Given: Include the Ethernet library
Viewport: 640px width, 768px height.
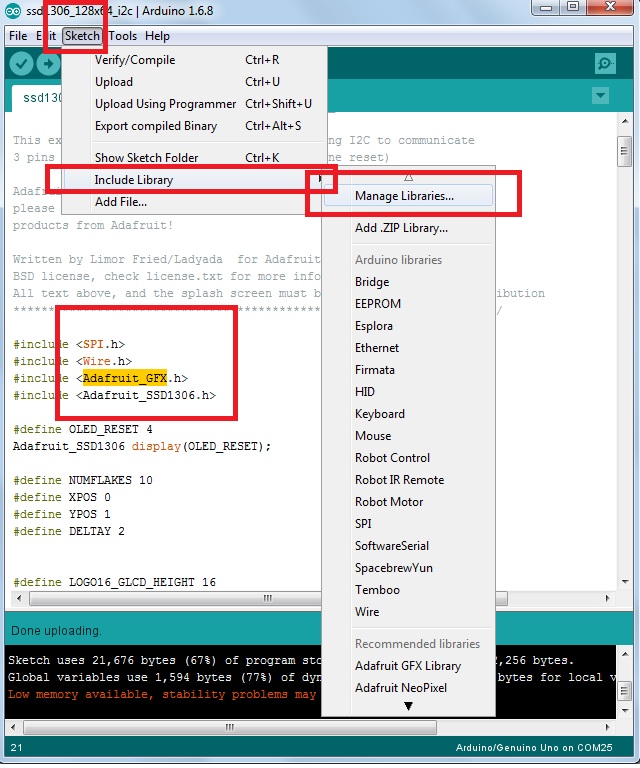Looking at the screenshot, I should tap(408, 348).
